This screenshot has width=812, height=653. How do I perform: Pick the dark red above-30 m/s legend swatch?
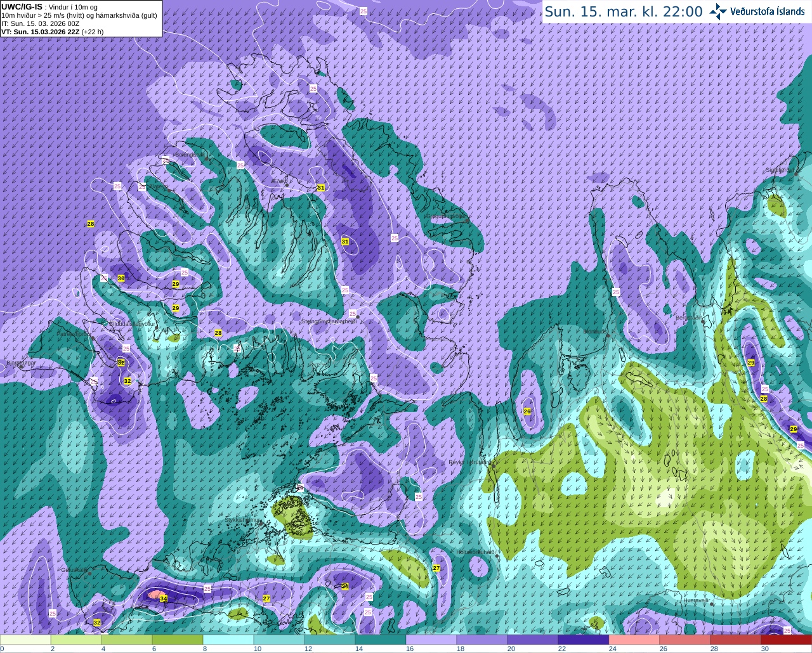pos(787,639)
